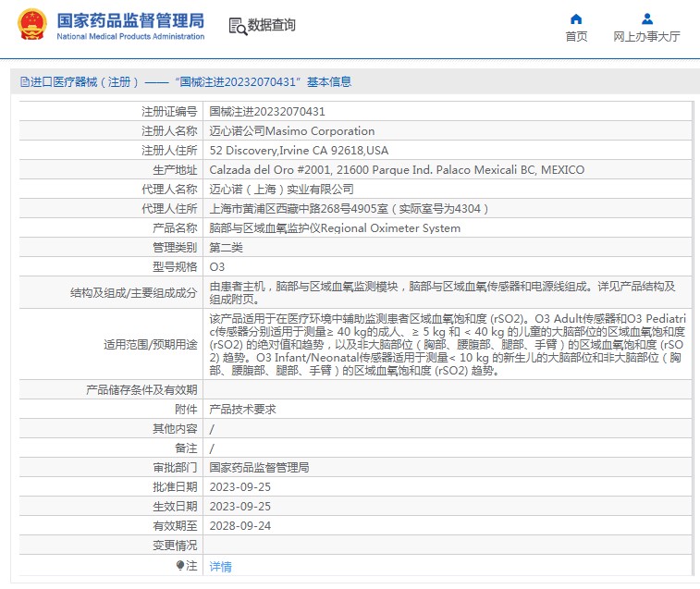Click the Calzada del Oro production address
Viewport: 700px width, 589px height.
(397, 170)
